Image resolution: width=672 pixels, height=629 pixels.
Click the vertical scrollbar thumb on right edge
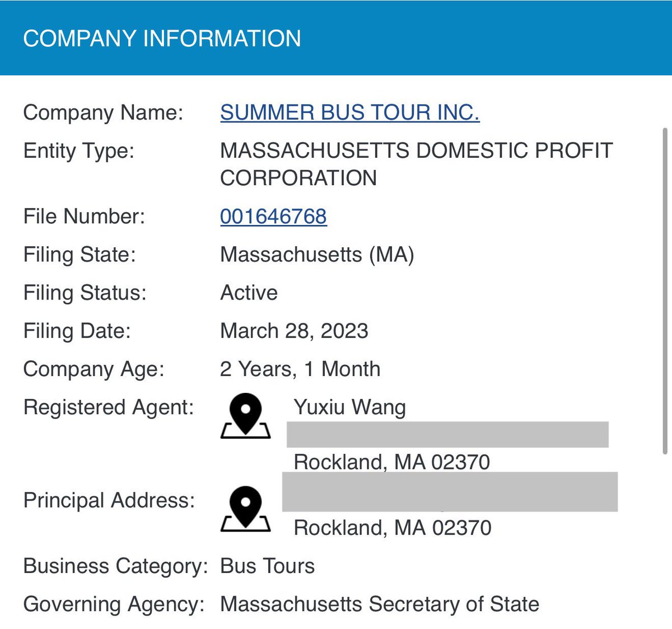coord(665,291)
